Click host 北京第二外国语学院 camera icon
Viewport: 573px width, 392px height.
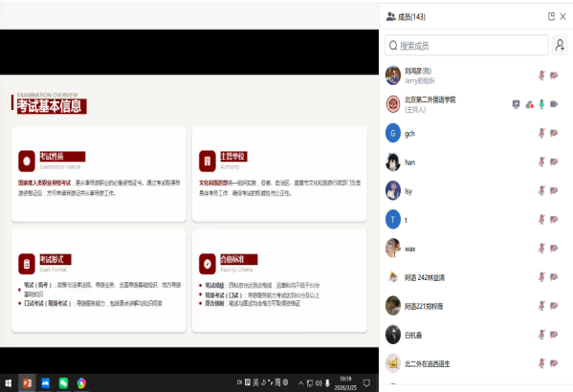[x=555, y=104]
